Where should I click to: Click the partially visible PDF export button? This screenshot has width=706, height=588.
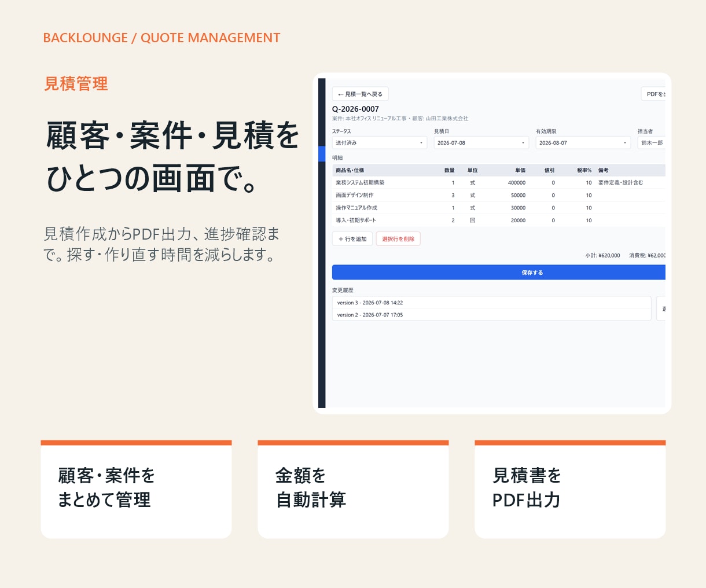tap(653, 94)
